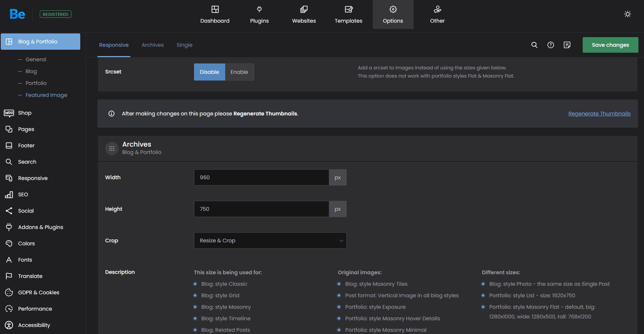
Task: Open help question mark icon
Action: [x=551, y=45]
